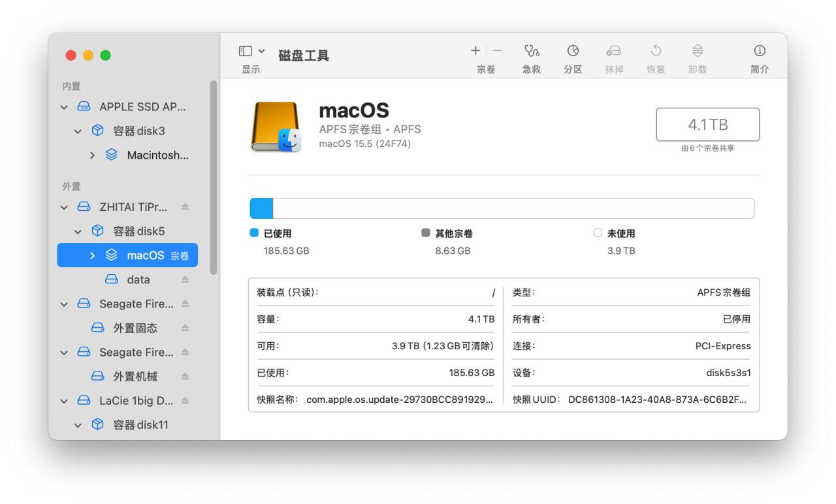Click the 外置 sidebar section header
This screenshot has width=836, height=504.
point(70,186)
